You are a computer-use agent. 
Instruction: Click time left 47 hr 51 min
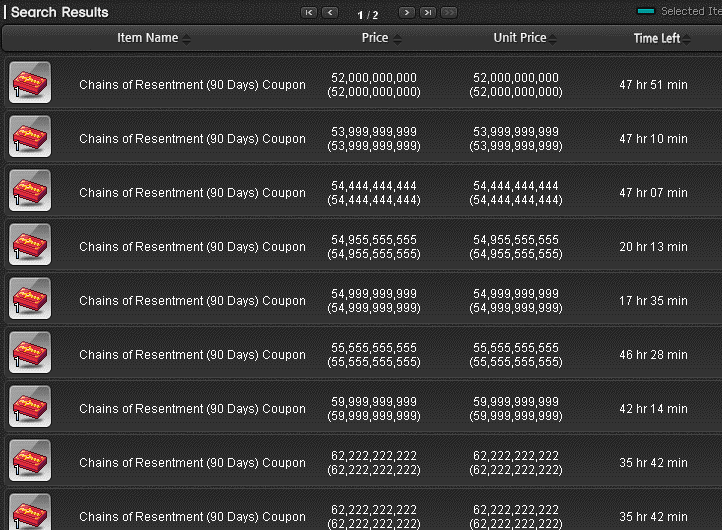[x=653, y=85]
